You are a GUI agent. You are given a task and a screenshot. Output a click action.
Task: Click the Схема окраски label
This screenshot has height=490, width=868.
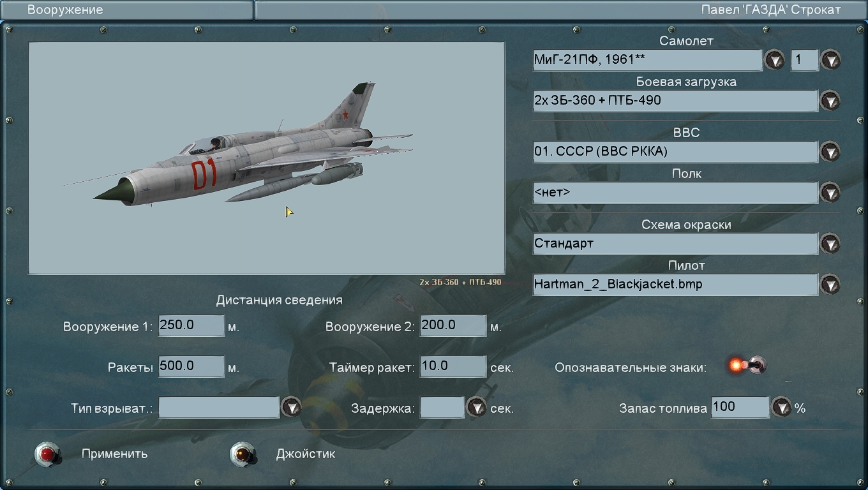coord(686,225)
